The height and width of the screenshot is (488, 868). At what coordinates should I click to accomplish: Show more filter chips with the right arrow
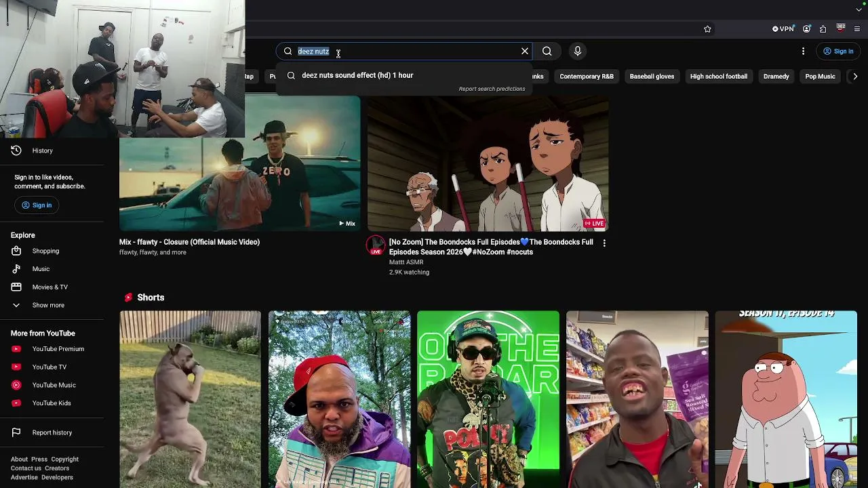855,77
